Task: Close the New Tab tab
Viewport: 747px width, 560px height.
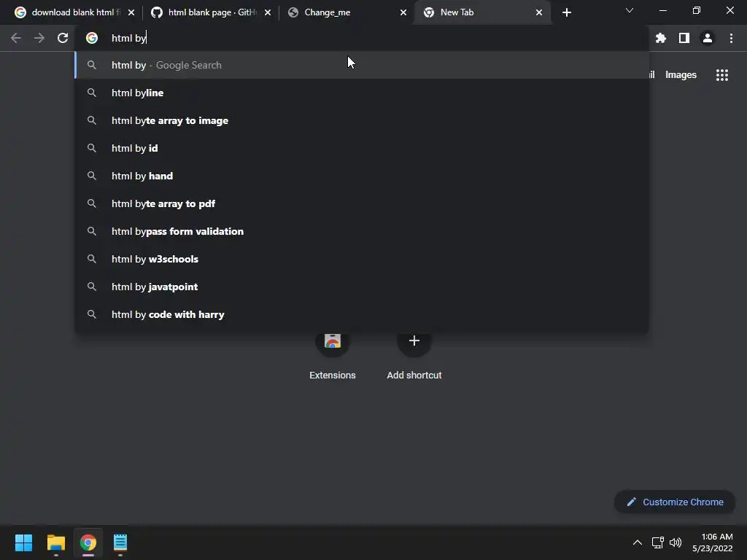Action: tap(539, 12)
